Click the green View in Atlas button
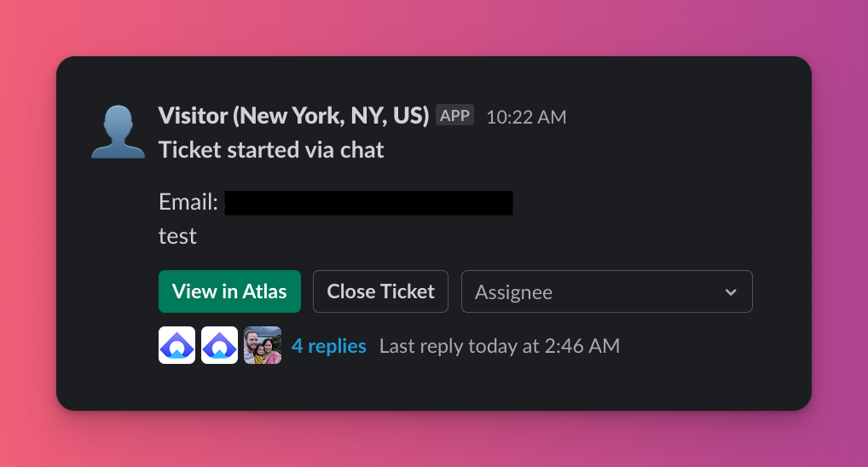Image resolution: width=868 pixels, height=467 pixels. 229,291
